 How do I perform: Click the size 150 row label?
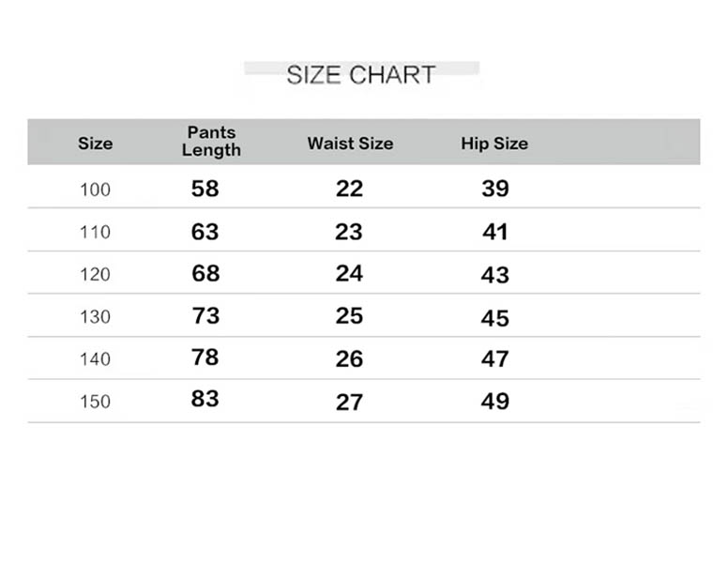click(x=95, y=401)
